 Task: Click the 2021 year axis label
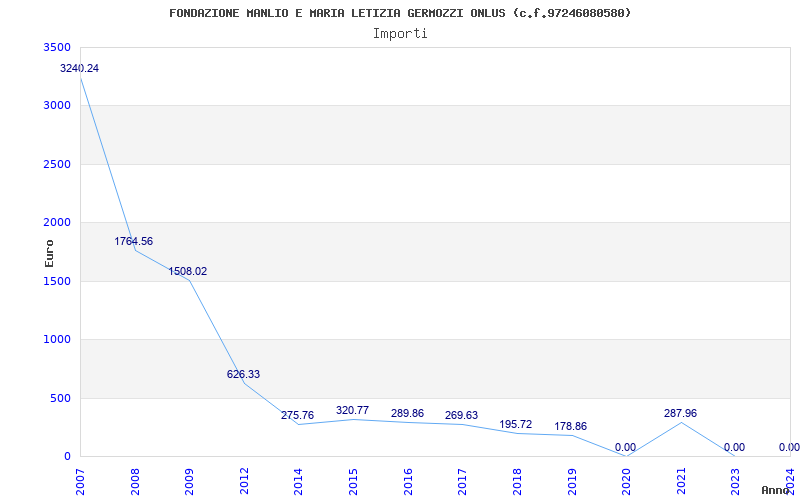[x=681, y=482]
